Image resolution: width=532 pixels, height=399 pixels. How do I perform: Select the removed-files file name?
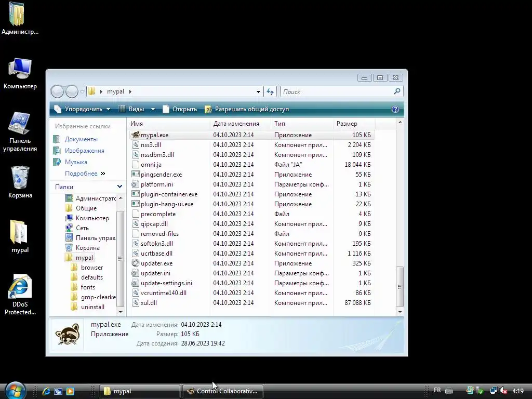[159, 234]
